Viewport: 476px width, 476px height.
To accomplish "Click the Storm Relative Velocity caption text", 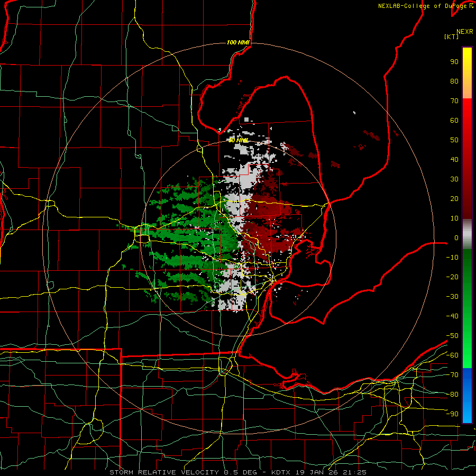I will pyautogui.click(x=237, y=472).
